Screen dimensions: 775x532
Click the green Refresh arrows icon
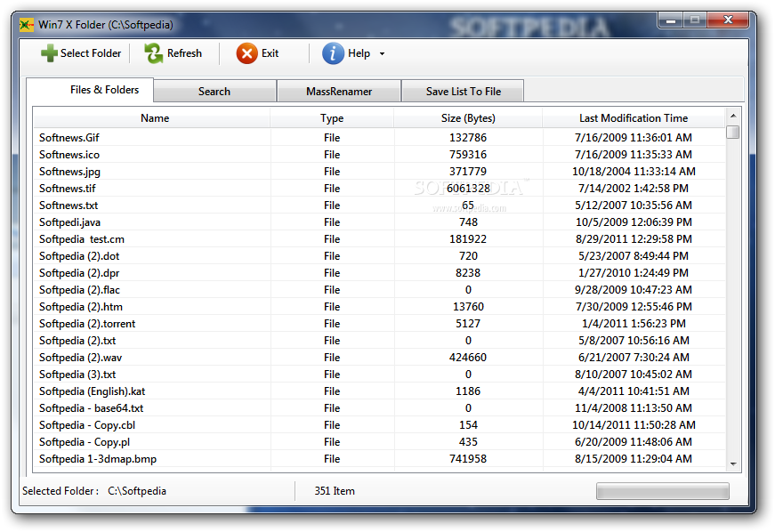coord(154,53)
